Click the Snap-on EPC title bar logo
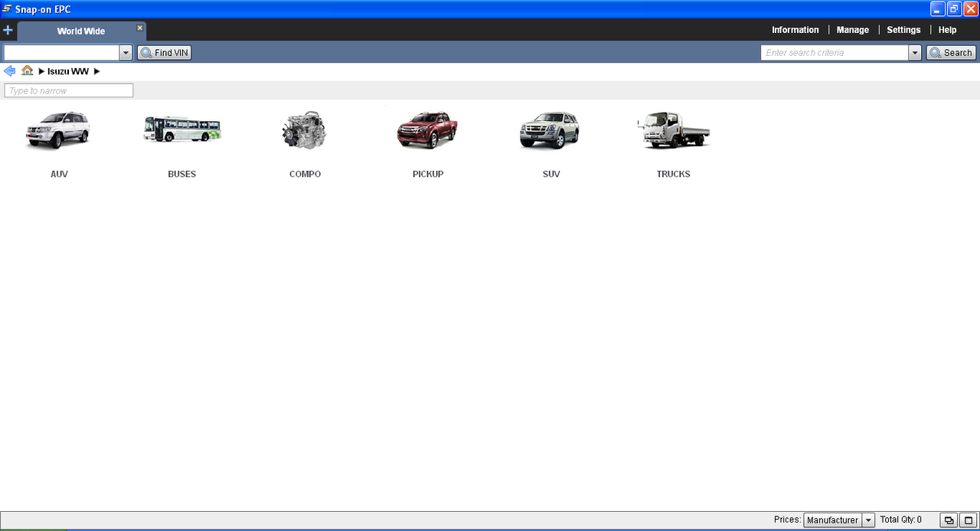Screen dimensions: 980x531 7,9
